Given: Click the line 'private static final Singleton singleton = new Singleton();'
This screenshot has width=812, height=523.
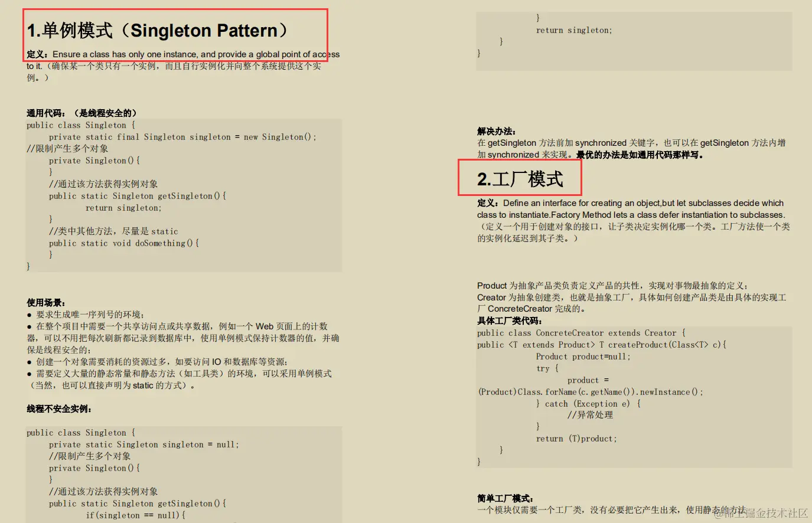Looking at the screenshot, I should pyautogui.click(x=182, y=137).
